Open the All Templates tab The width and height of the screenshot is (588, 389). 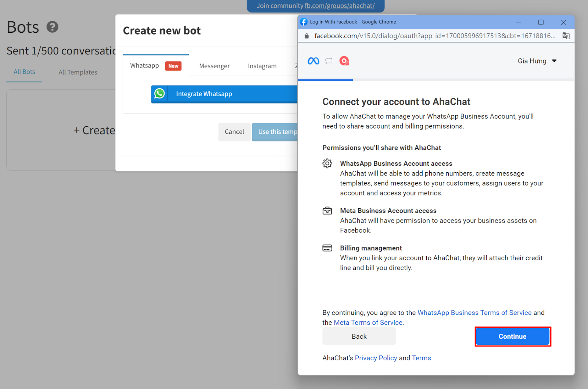tap(78, 72)
